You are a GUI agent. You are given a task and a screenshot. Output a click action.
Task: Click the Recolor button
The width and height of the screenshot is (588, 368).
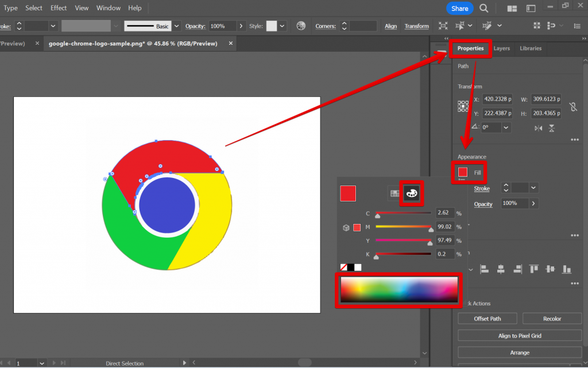pyautogui.click(x=552, y=318)
